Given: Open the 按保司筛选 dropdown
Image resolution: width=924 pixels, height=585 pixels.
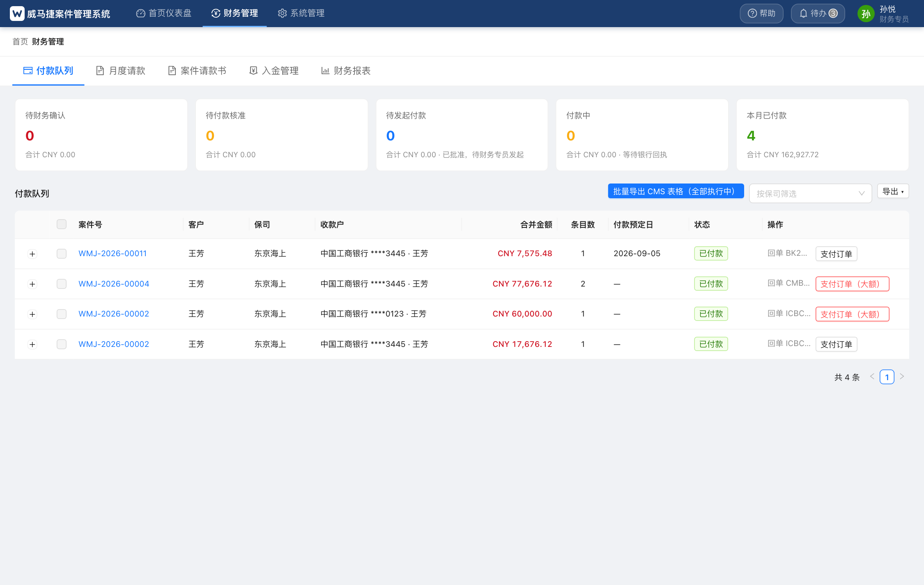Looking at the screenshot, I should 810,193.
